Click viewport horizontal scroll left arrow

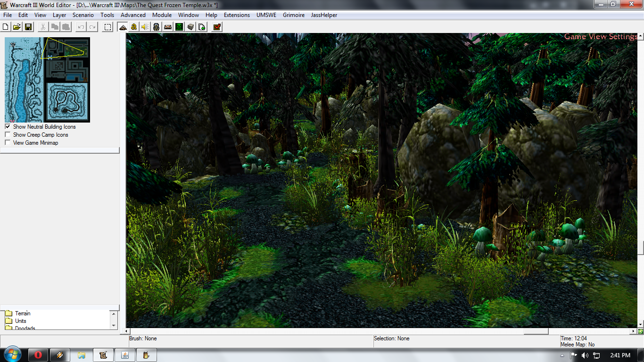point(126,331)
